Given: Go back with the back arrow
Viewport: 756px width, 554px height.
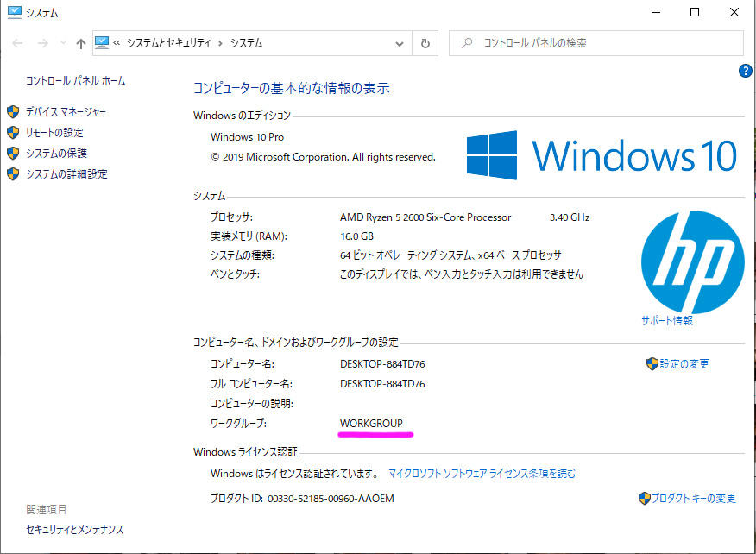Looking at the screenshot, I should click(x=17, y=43).
